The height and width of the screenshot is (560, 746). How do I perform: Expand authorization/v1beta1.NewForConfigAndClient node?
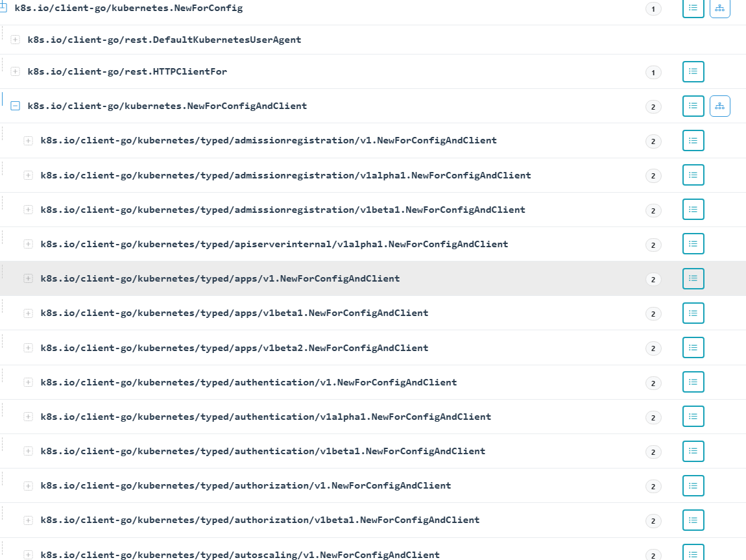(29, 520)
